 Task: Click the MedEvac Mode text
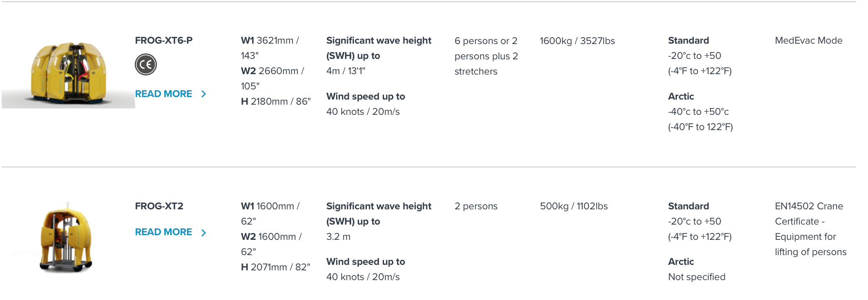pos(809,40)
